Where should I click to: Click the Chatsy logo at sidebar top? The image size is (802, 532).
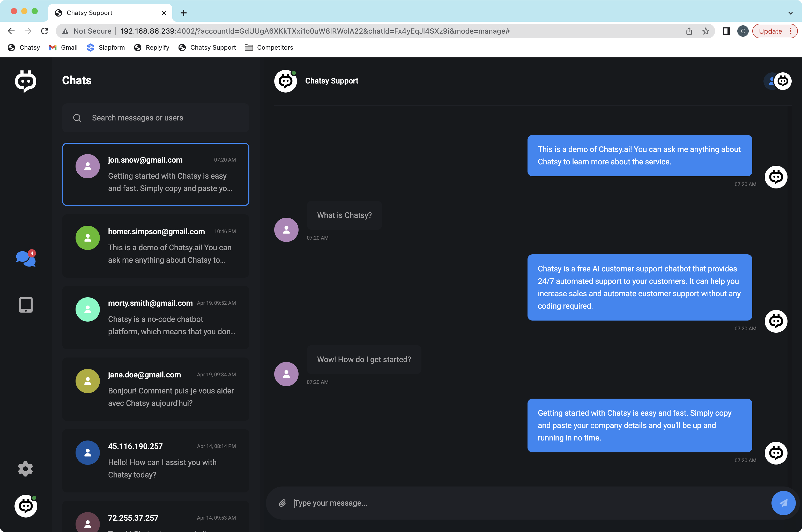pyautogui.click(x=26, y=81)
